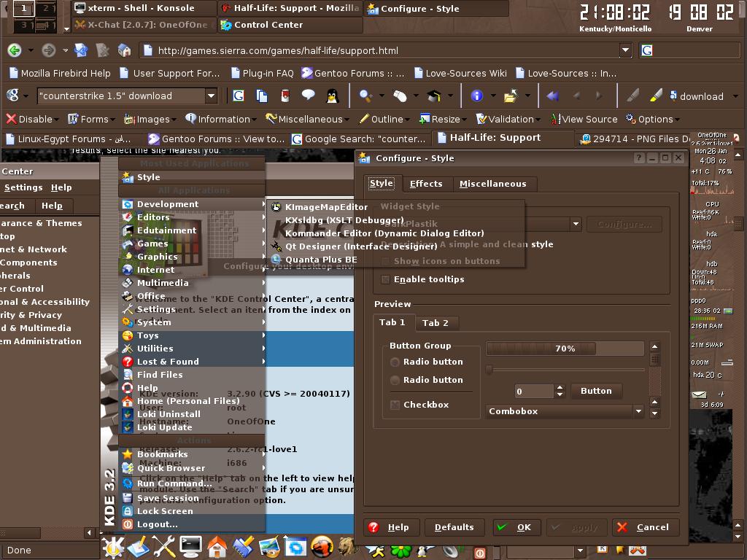747x560 pixels.
Task: Open the Plastik widget style dropdown
Action: 576,224
